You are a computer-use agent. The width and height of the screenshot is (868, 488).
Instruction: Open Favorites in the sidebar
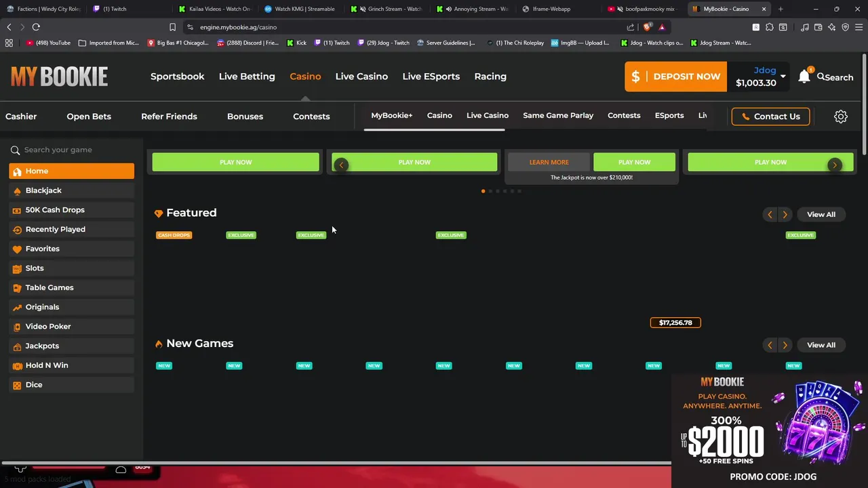[71, 249]
